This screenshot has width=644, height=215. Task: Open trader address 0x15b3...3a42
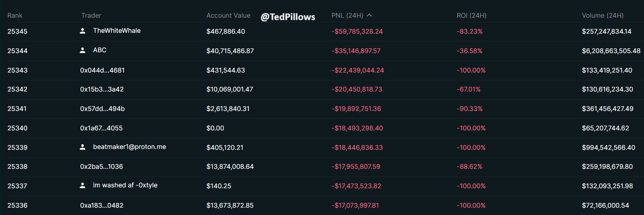[x=102, y=89]
